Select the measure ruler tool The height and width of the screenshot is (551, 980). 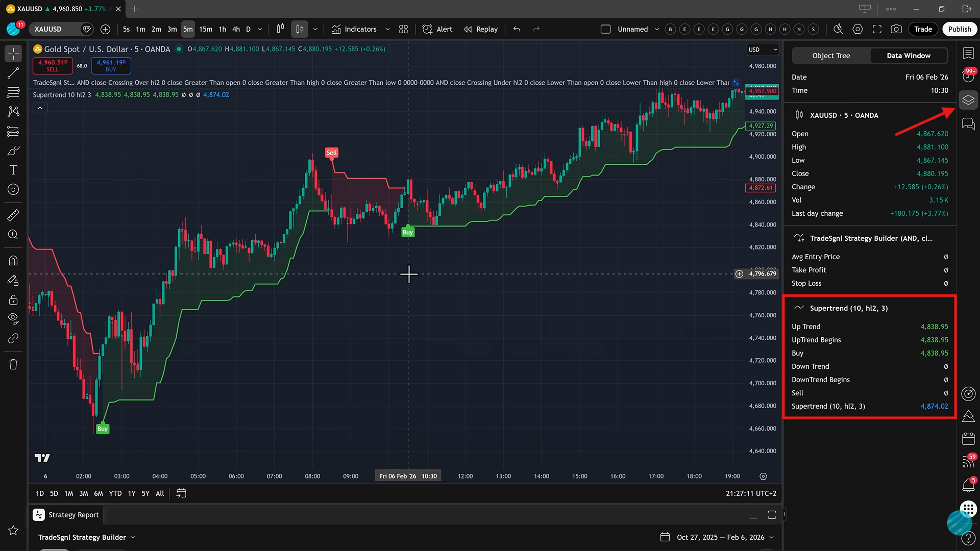[x=13, y=215]
